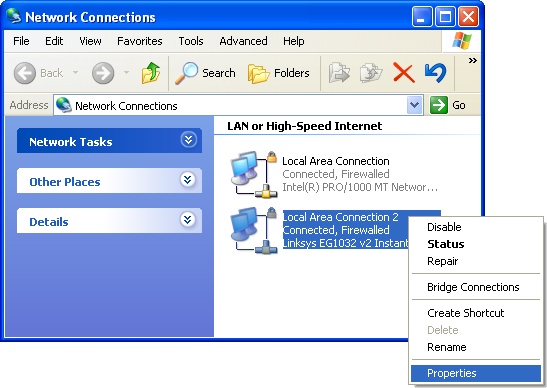The image size is (547, 388).
Task: Choose Disable from the context menu
Action: [x=476, y=227]
